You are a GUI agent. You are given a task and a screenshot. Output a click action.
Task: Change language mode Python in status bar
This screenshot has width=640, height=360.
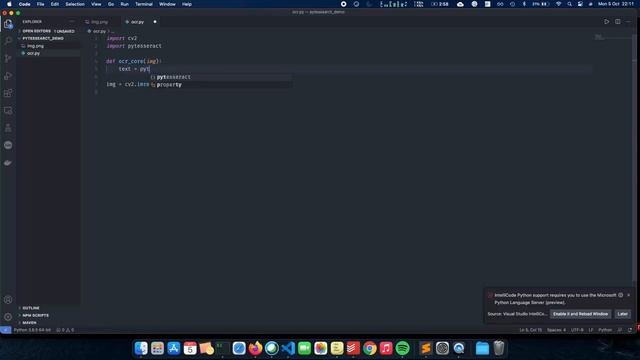pyautogui.click(x=605, y=330)
